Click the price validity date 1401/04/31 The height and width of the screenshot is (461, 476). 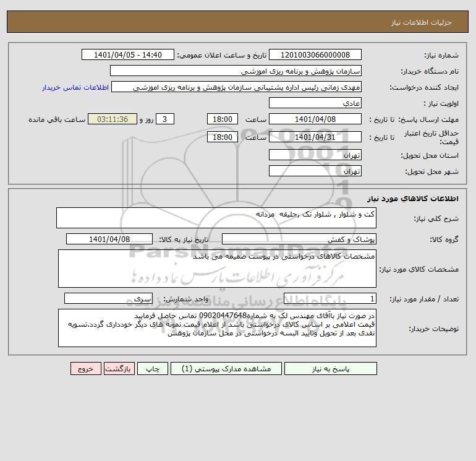click(x=315, y=137)
